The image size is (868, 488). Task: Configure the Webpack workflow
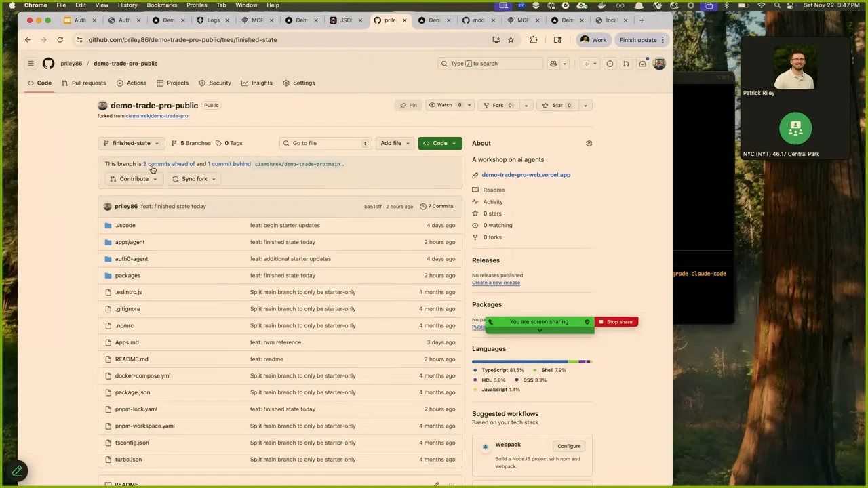coord(569,446)
